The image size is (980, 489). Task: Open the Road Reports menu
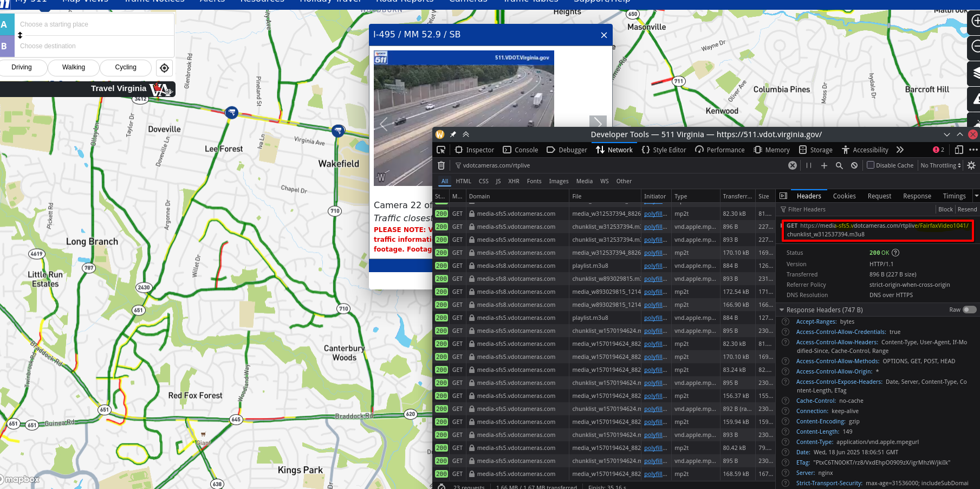[405, 2]
